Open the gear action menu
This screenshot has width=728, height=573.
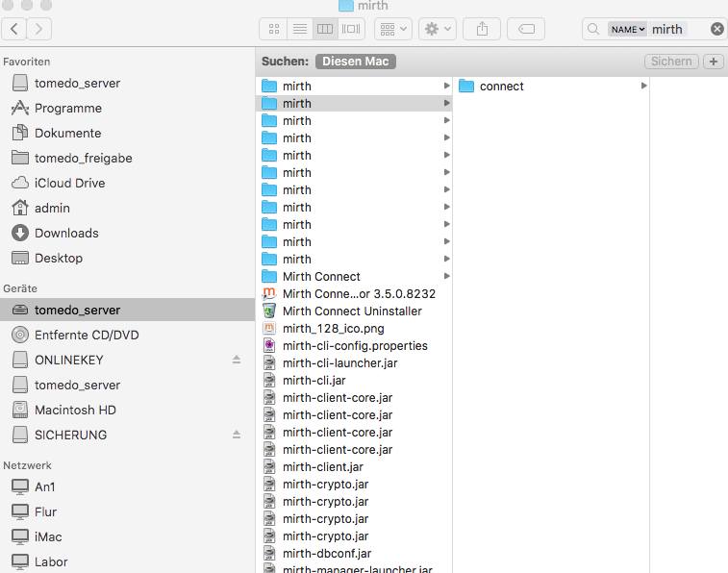[438, 29]
